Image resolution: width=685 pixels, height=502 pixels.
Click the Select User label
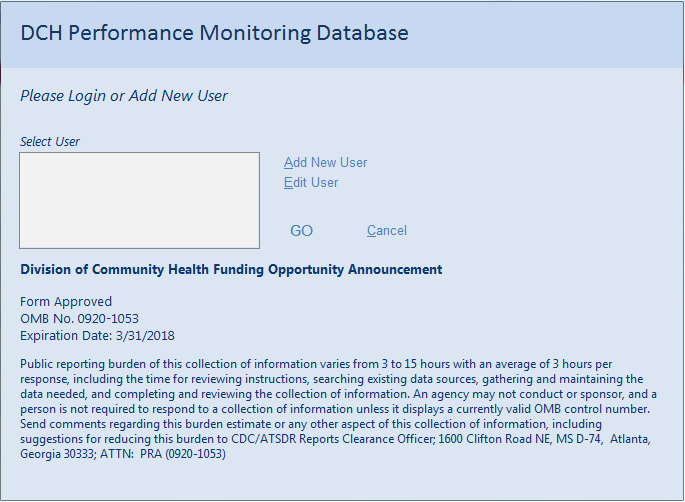point(50,142)
